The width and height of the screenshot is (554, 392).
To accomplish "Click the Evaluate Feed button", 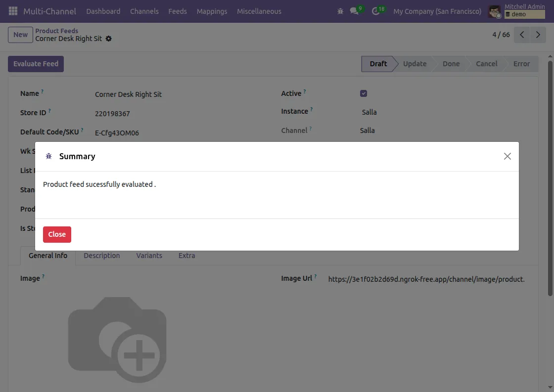I will coord(36,64).
